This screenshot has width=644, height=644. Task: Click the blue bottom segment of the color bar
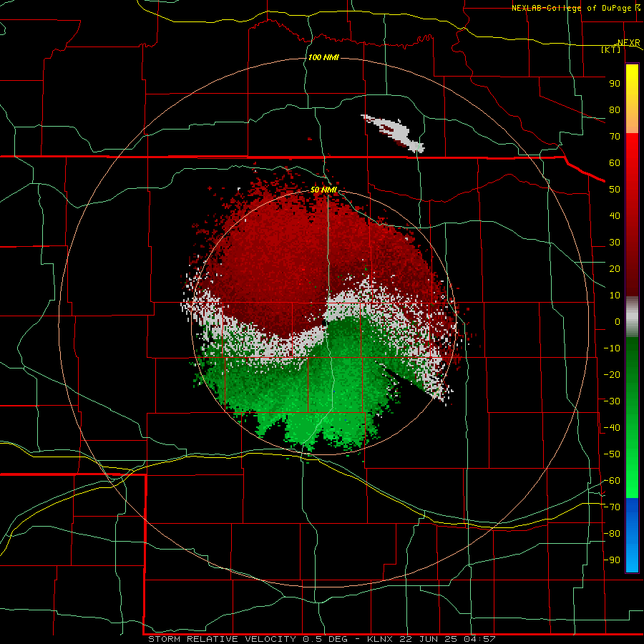632,535
